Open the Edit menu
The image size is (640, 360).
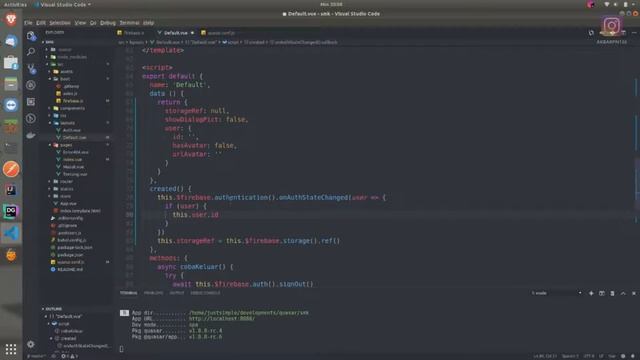(41, 23)
